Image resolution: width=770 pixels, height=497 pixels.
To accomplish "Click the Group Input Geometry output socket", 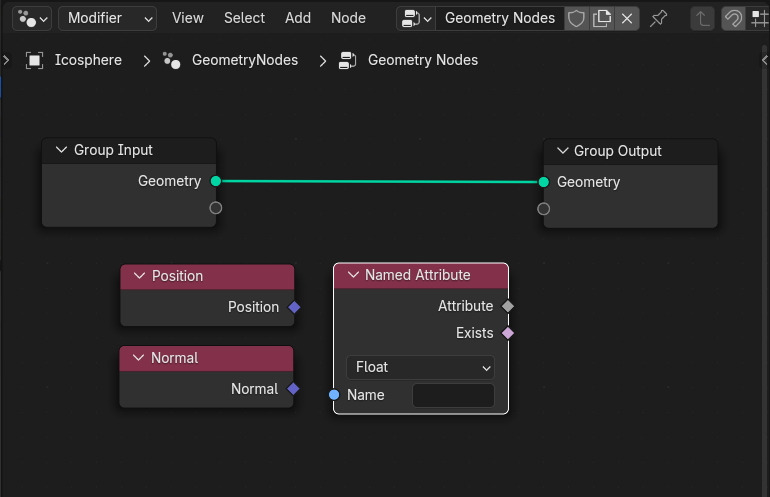I will coord(216,181).
